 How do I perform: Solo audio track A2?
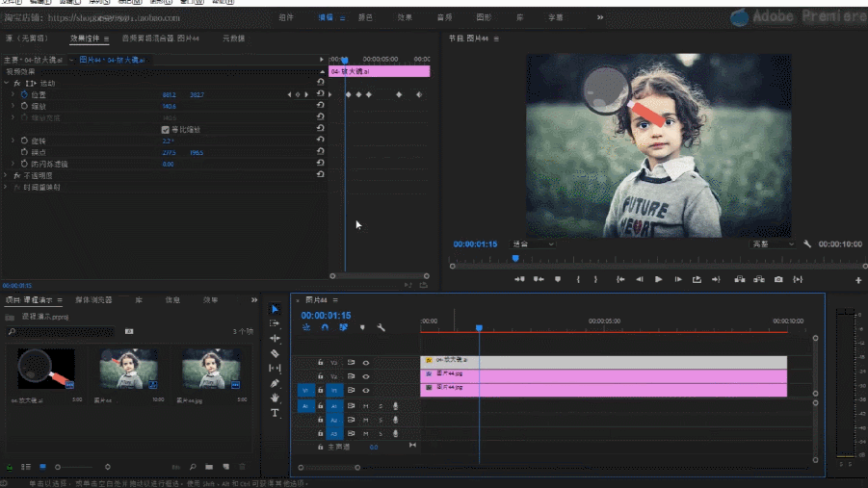point(381,420)
